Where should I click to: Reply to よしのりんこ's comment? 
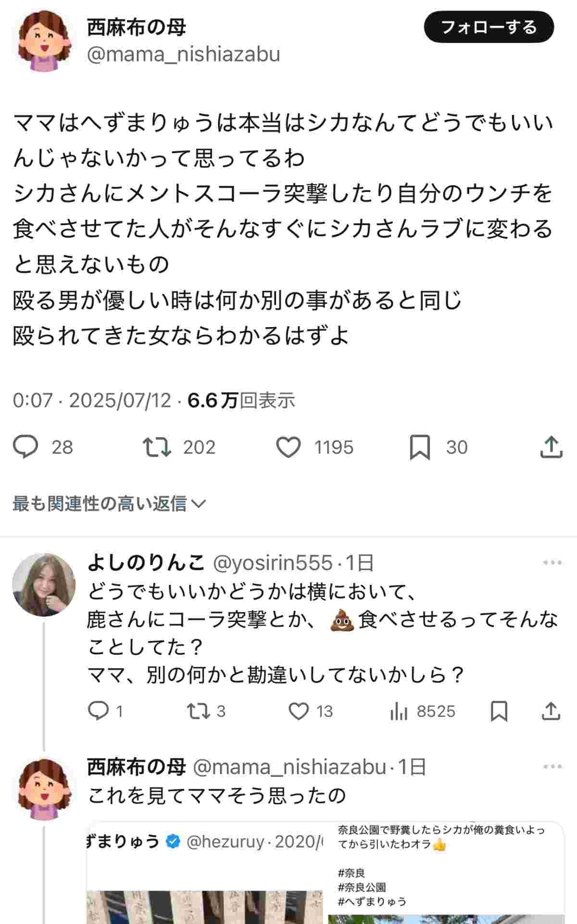pos(99,711)
